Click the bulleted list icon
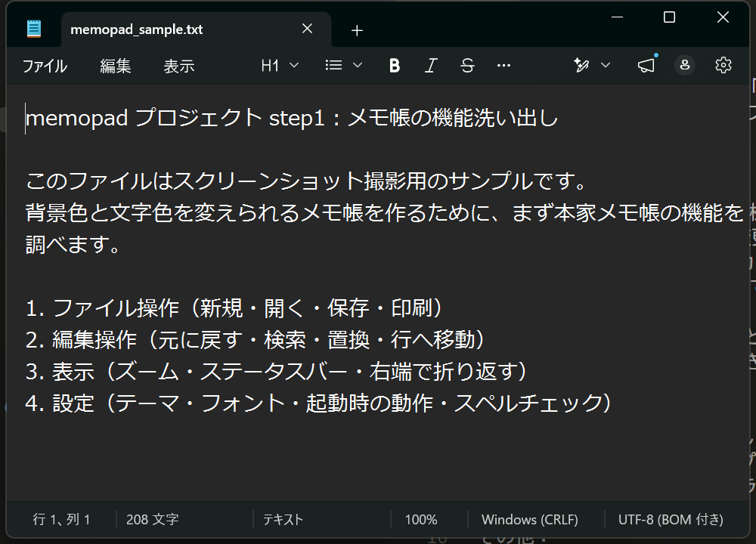Viewport: 756px width, 544px height. (333, 65)
